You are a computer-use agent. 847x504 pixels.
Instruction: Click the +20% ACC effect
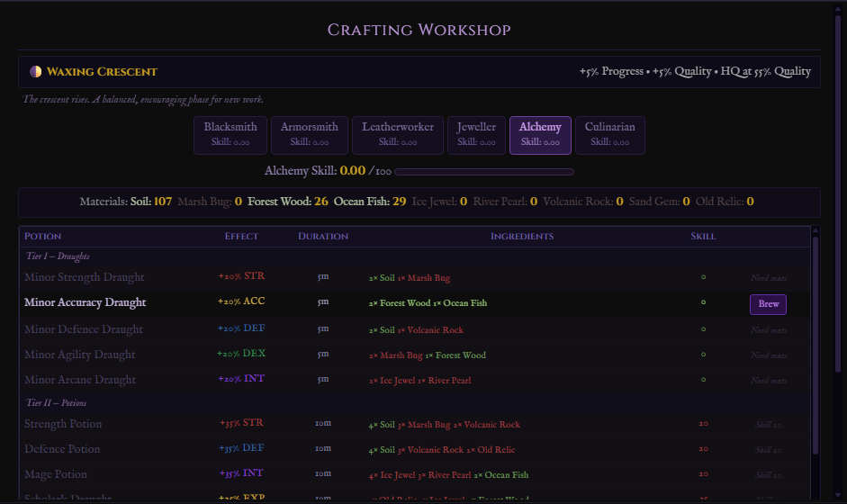(x=241, y=301)
